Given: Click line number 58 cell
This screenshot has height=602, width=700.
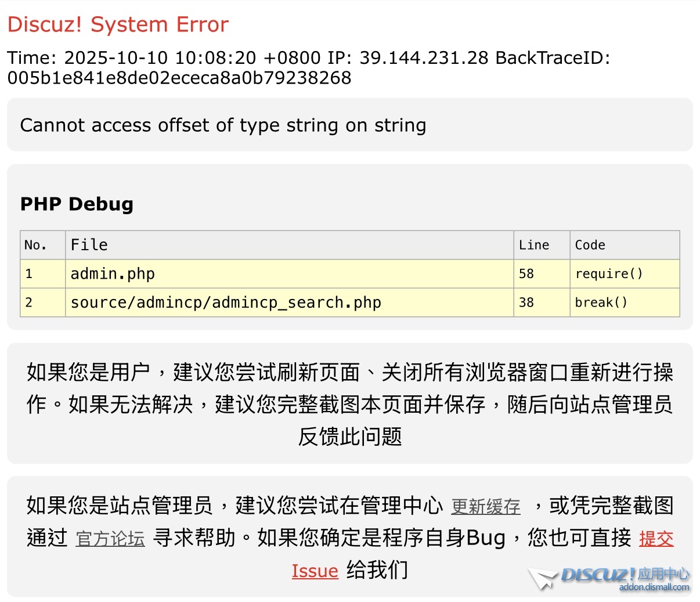Looking at the screenshot, I should click(x=526, y=273).
